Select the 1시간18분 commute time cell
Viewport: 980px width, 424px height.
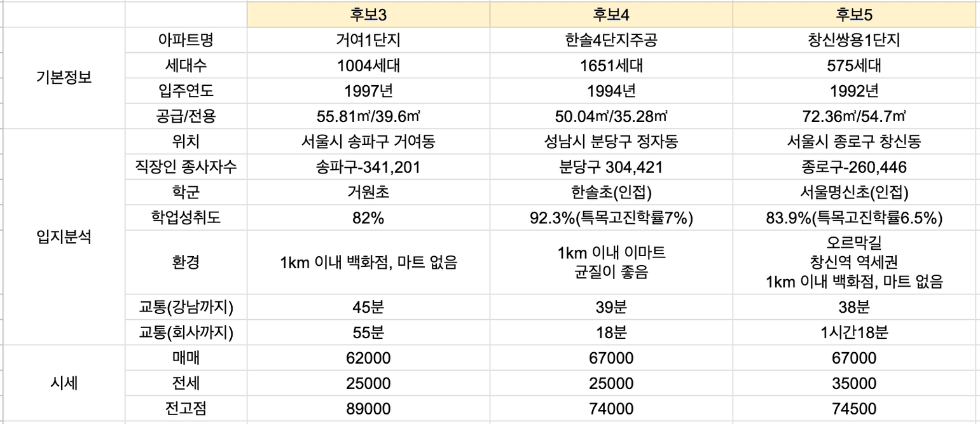click(x=854, y=332)
